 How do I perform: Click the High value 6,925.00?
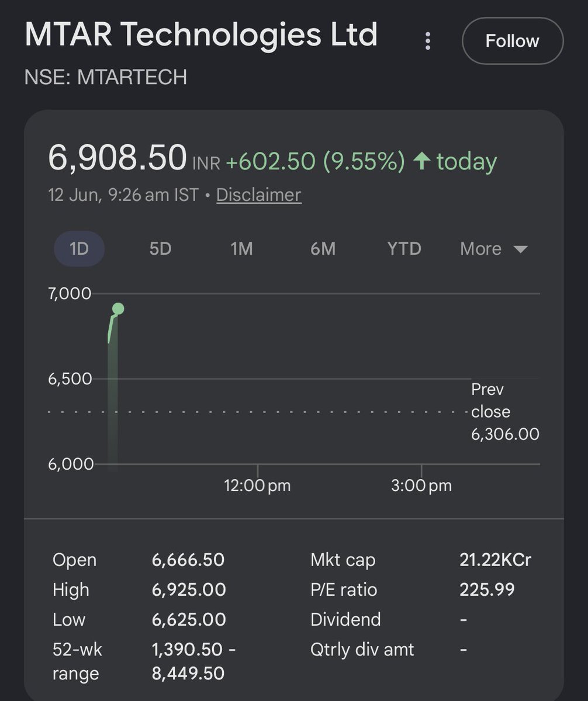coord(189,589)
